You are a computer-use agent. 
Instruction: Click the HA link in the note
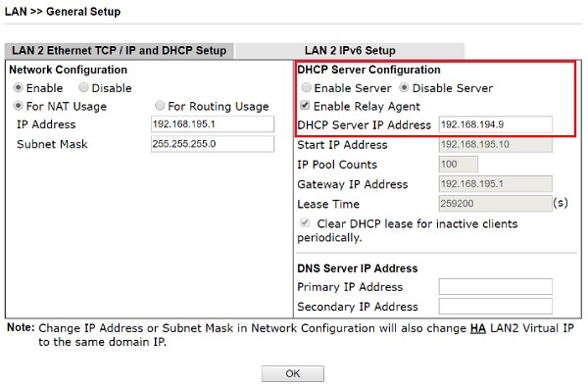478,328
